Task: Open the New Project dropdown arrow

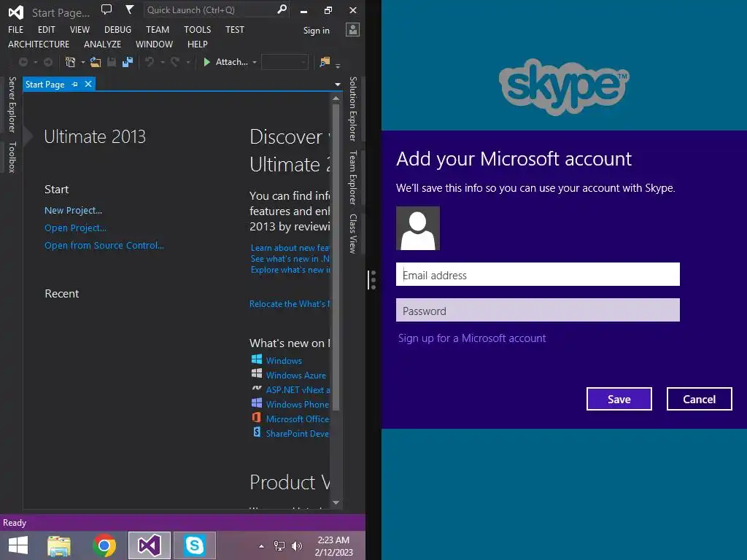Action: 83,63
